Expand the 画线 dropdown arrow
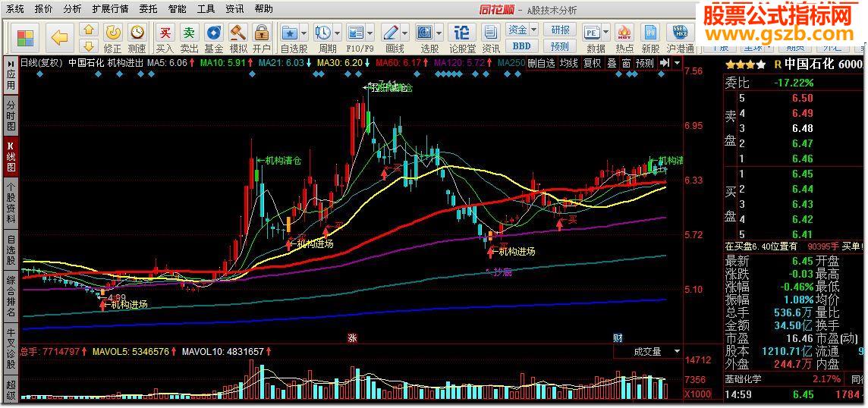This screenshot has height=408, width=868. [406, 32]
